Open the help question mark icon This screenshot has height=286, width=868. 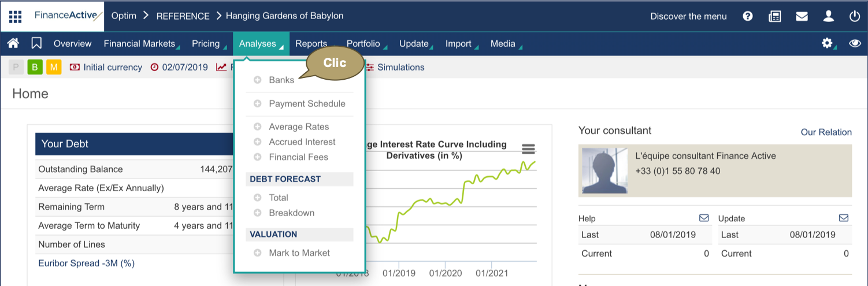[748, 16]
